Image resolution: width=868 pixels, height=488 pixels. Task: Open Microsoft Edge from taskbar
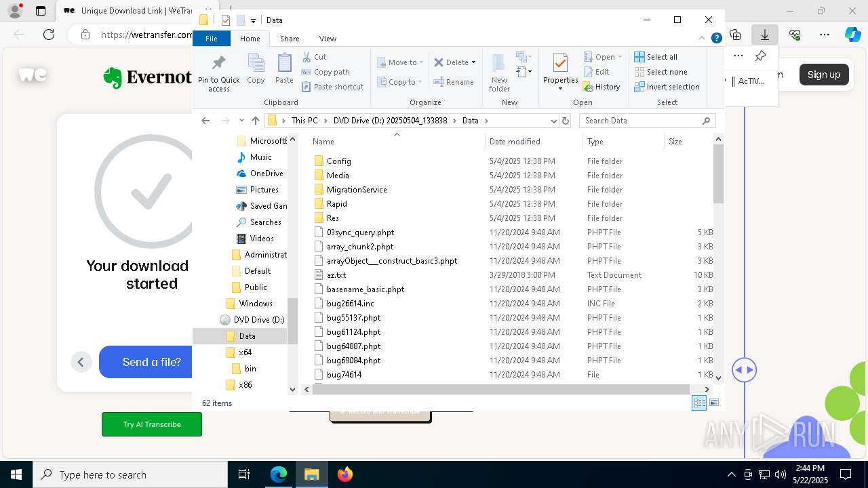279,474
